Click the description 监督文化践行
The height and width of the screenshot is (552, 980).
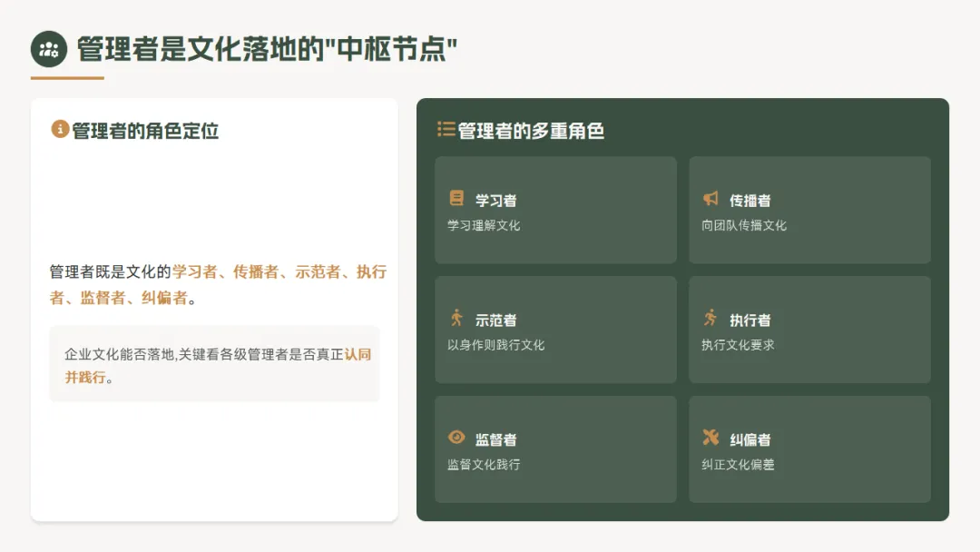tap(484, 465)
